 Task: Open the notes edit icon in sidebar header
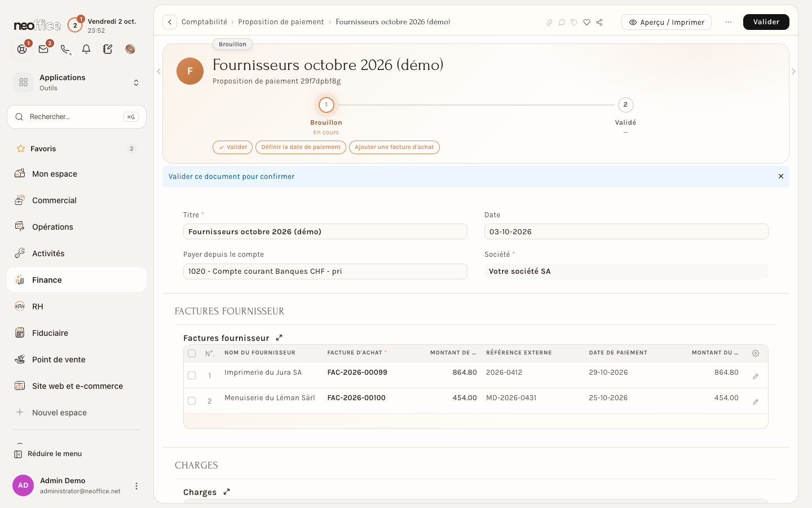pyautogui.click(x=108, y=49)
